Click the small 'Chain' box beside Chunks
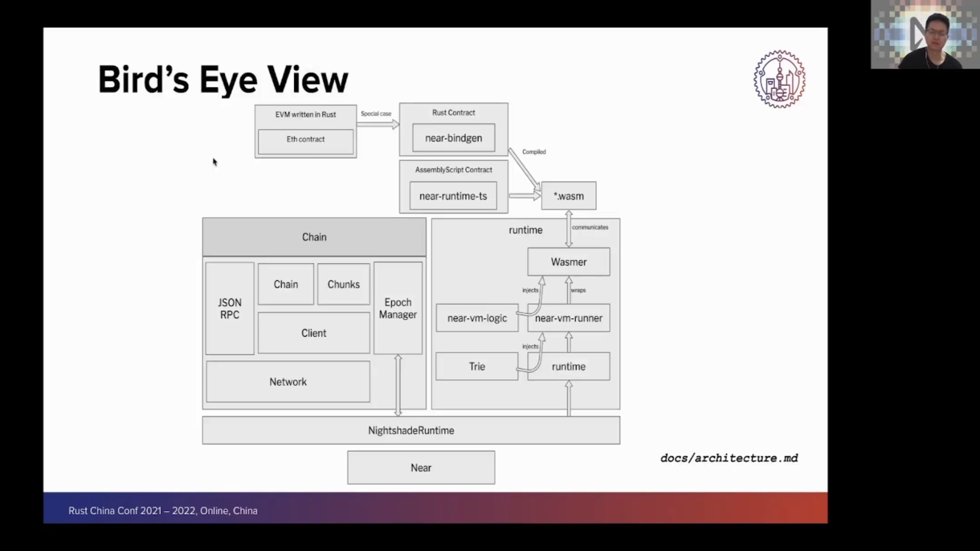This screenshot has height=551, width=980. [x=286, y=284]
